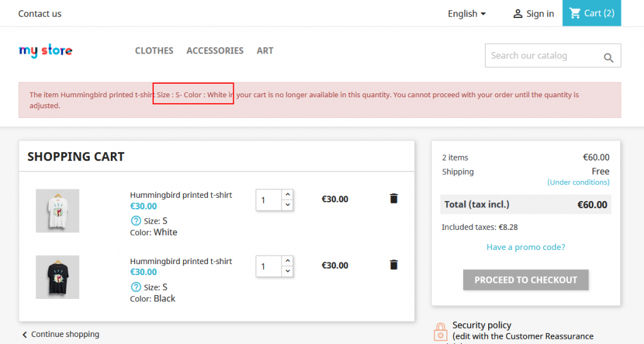Increase quantity of black t-shirt
Screen dimensions: 644x344
click(287, 261)
